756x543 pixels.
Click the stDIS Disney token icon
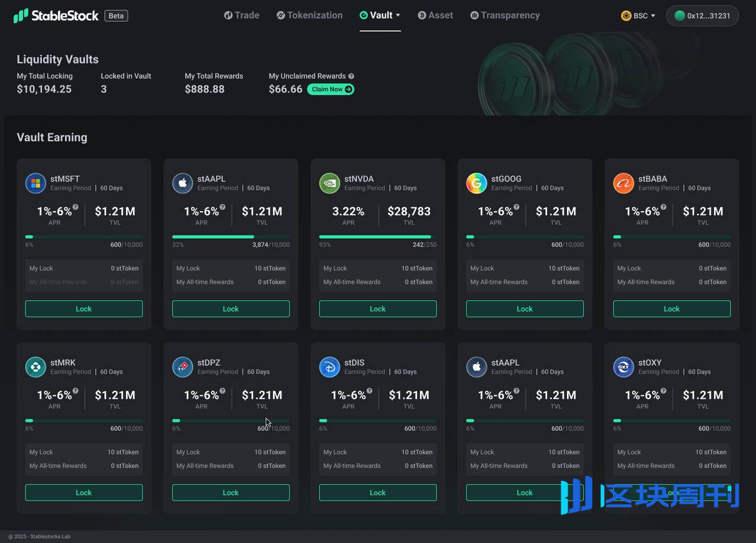tap(330, 367)
